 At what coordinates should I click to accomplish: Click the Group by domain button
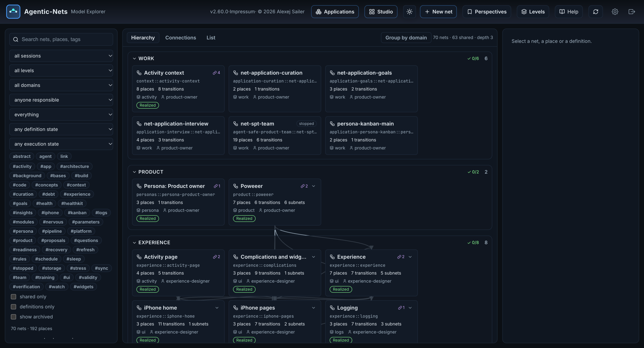tap(406, 38)
